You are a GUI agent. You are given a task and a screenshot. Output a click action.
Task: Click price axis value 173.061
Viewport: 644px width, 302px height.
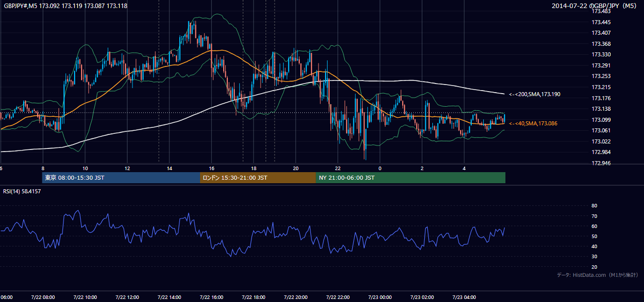601,131
